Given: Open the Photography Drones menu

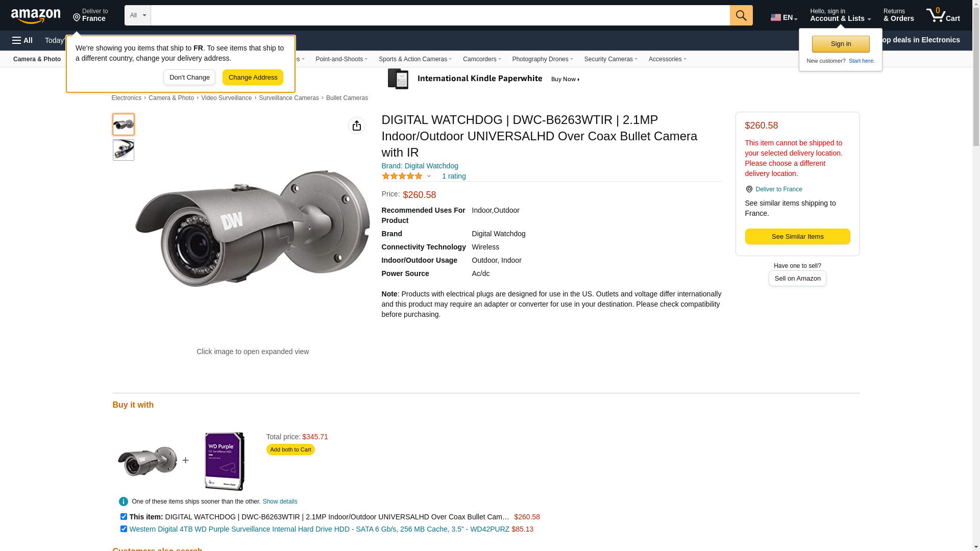Looking at the screenshot, I should (x=542, y=59).
